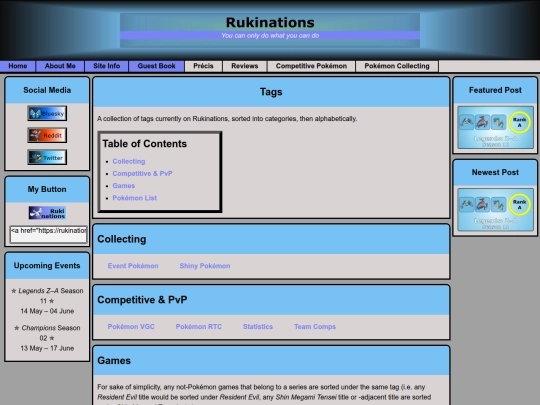Image resolution: width=540 pixels, height=405 pixels.
Task: Go to the Home nav tab
Action: (18, 66)
